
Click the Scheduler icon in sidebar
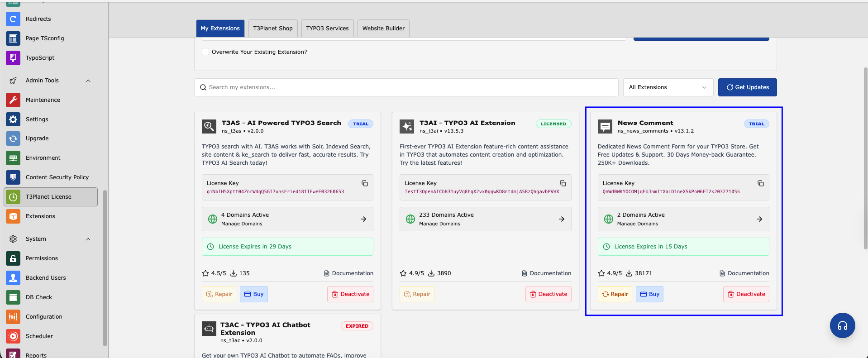pos(13,336)
